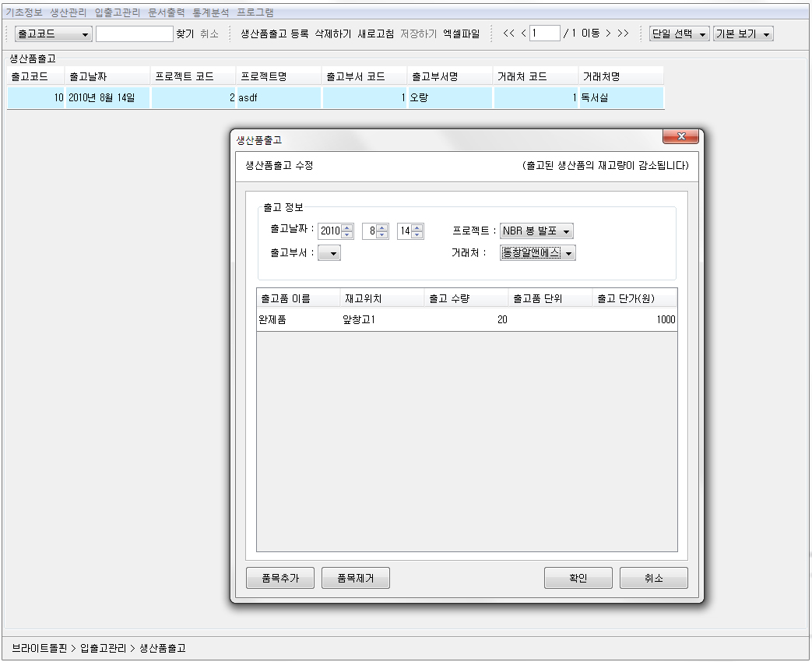
Task: Click the 품목추가 button
Action: click(280, 578)
